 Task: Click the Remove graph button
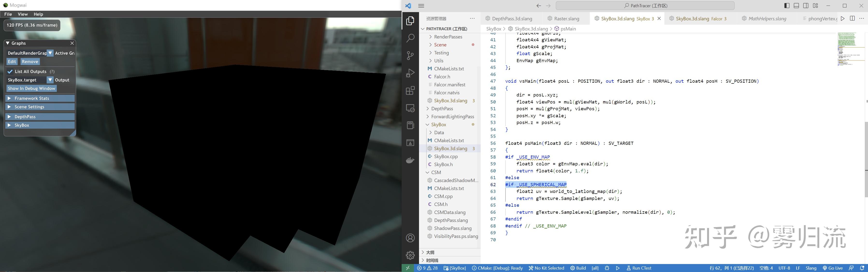(x=30, y=62)
